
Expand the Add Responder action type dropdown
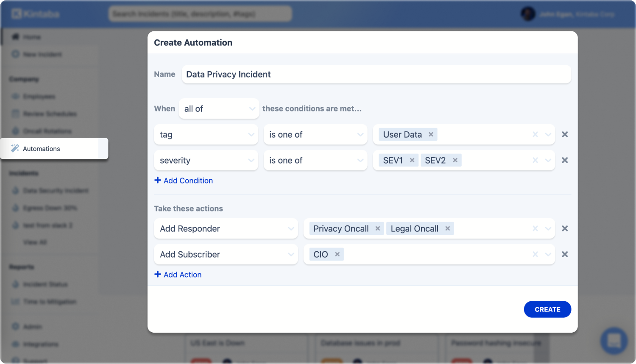pos(226,229)
